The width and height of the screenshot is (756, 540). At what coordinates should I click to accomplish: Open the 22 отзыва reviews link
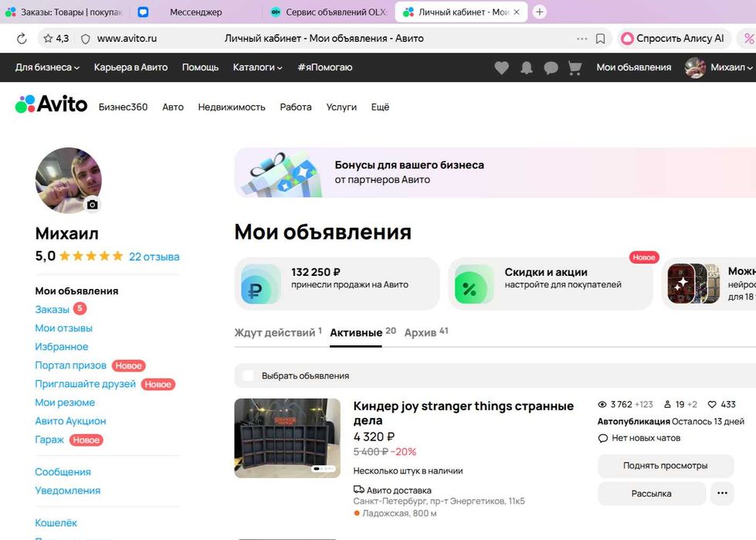[154, 256]
